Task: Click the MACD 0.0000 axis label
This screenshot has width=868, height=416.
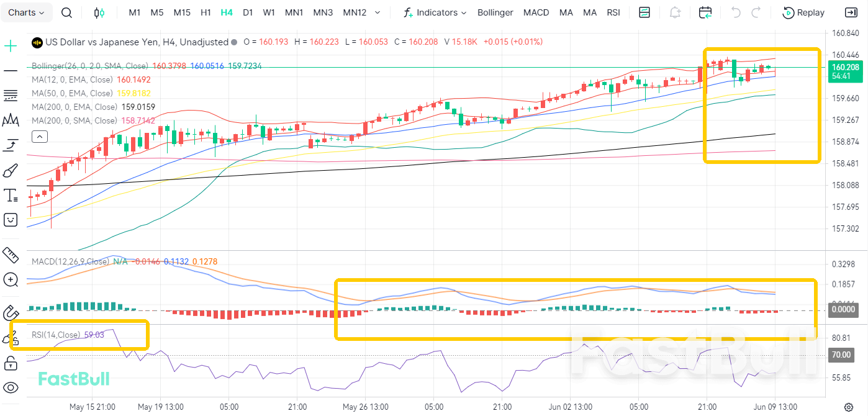Action: [x=843, y=309]
